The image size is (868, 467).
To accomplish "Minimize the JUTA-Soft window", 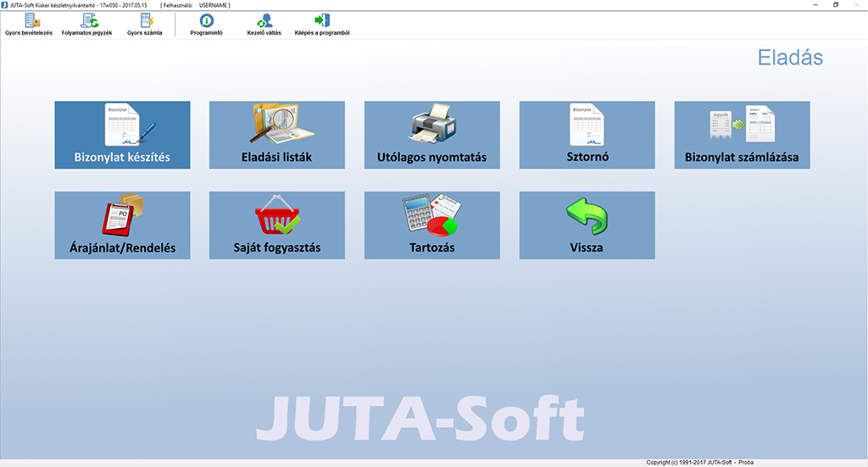I will pos(815,5).
